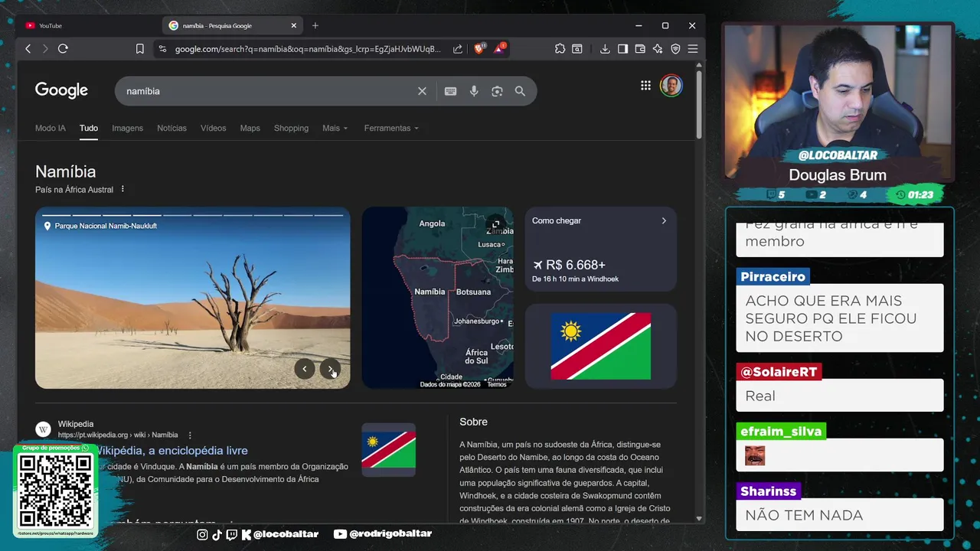Image resolution: width=980 pixels, height=551 pixels.
Task: Show previous Namíbia photo
Action: tap(304, 369)
